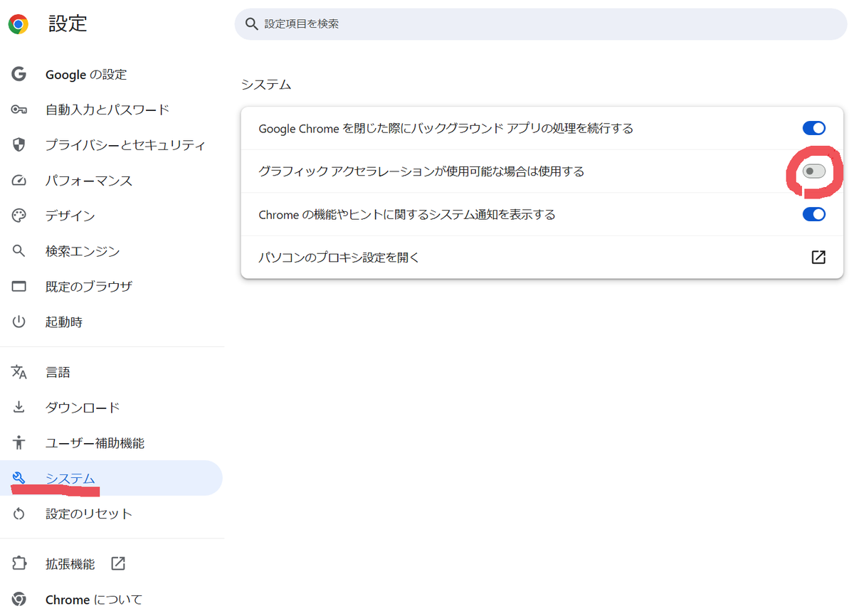This screenshot has height=616, width=854.
Task: Click the グラフィック アクセラレーション setting label
Action: (x=421, y=171)
